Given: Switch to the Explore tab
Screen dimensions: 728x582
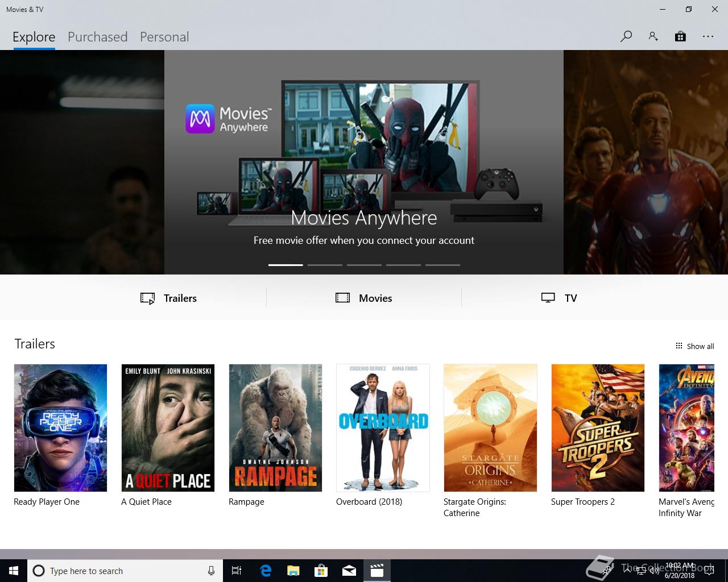Looking at the screenshot, I should tap(34, 37).
